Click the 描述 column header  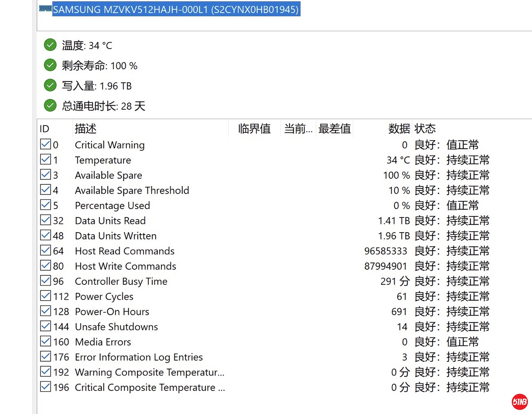point(86,129)
